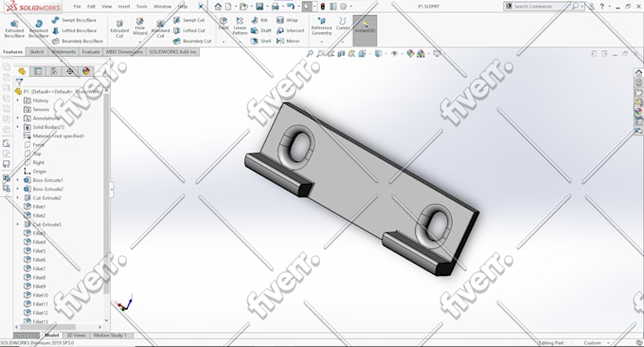The height and width of the screenshot is (347, 644).
Task: Open dropdown under the Fillet tool
Action: 224,42
